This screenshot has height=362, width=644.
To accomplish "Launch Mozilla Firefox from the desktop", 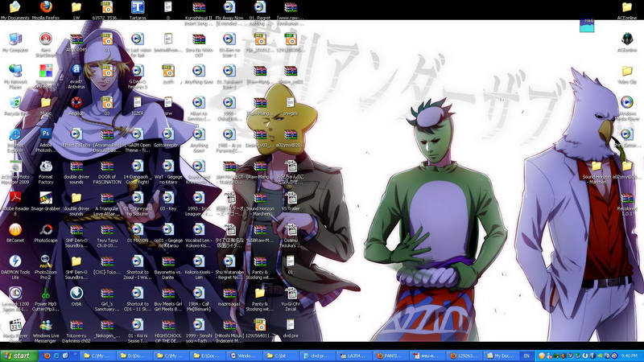I will [x=46, y=10].
